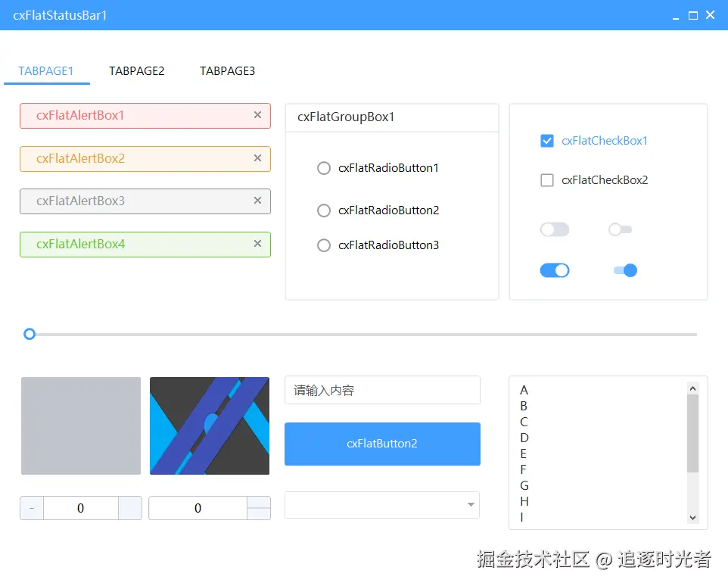Viewport: 728px width, 586px height.
Task: Open the TABPAGE2 tab
Action: point(136,71)
